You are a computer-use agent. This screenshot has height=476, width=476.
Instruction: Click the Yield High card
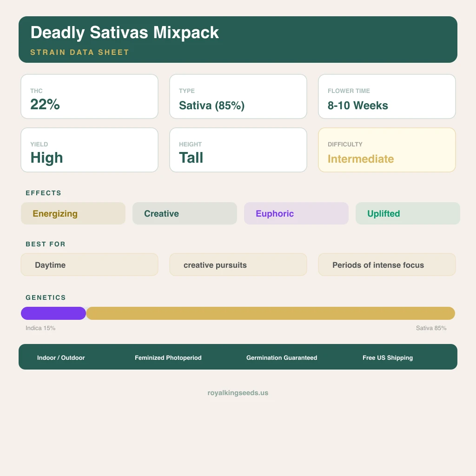[90, 150]
